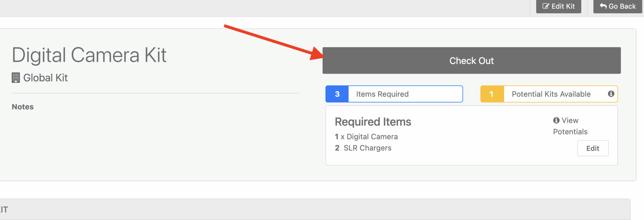Click the info icon beside View Potentials
The height and width of the screenshot is (220, 644).
(x=556, y=121)
